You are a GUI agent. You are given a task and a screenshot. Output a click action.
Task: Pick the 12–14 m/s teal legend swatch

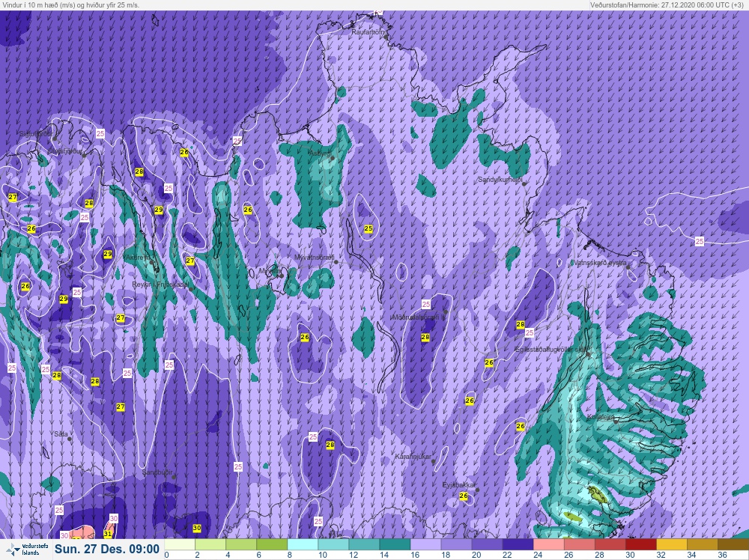tap(364, 545)
